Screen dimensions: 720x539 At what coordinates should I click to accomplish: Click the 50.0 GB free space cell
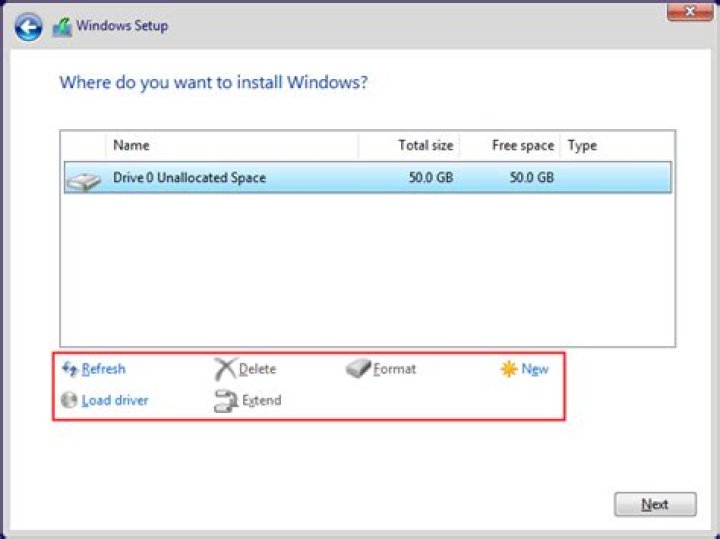point(531,178)
